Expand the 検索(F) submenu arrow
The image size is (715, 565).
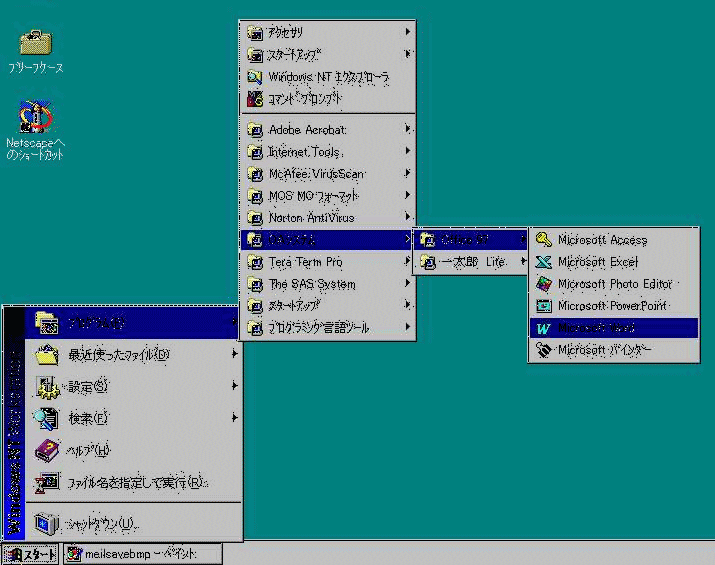(234, 417)
